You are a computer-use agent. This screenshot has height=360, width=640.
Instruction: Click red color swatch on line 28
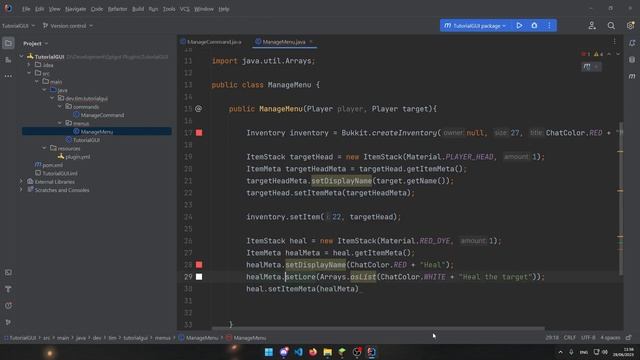coord(199,264)
